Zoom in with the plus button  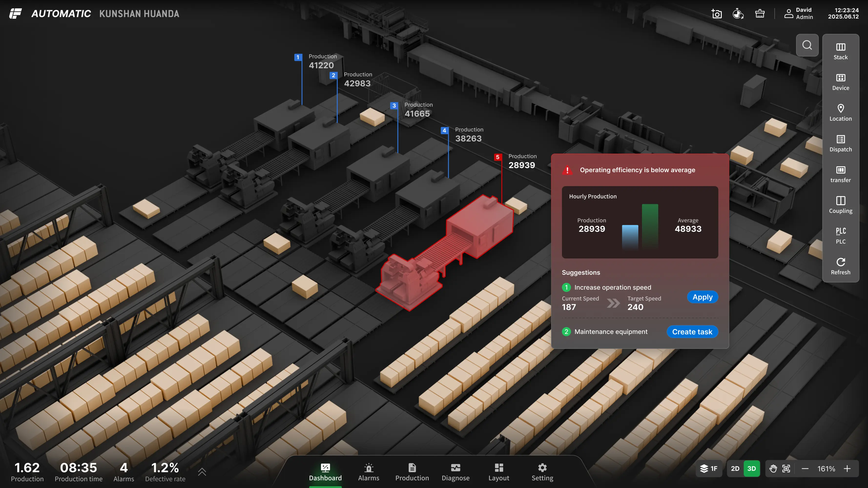pos(847,468)
